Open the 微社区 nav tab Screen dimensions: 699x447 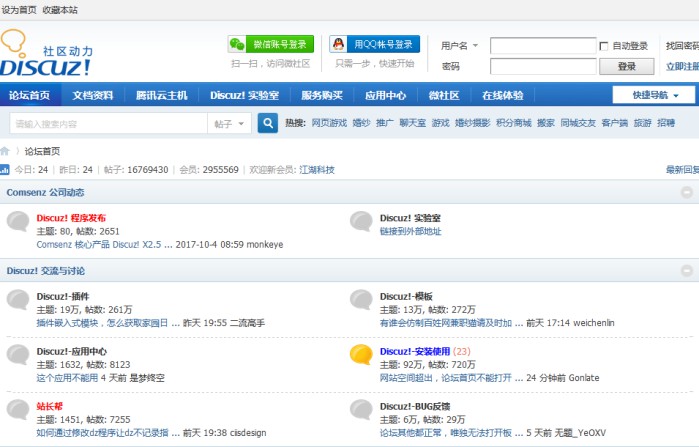444,95
